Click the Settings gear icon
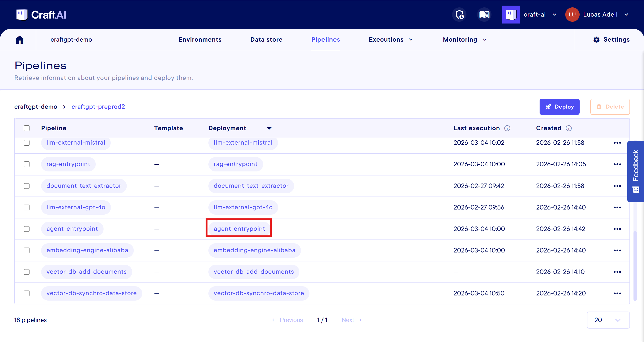Viewport: 644px width, 342px height. (597, 40)
